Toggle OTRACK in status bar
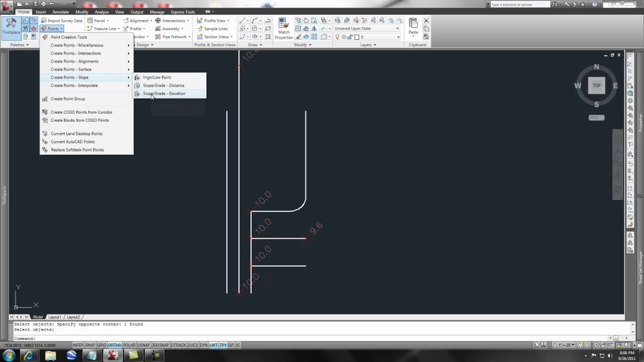This screenshot has width=644, height=362. tap(178, 345)
